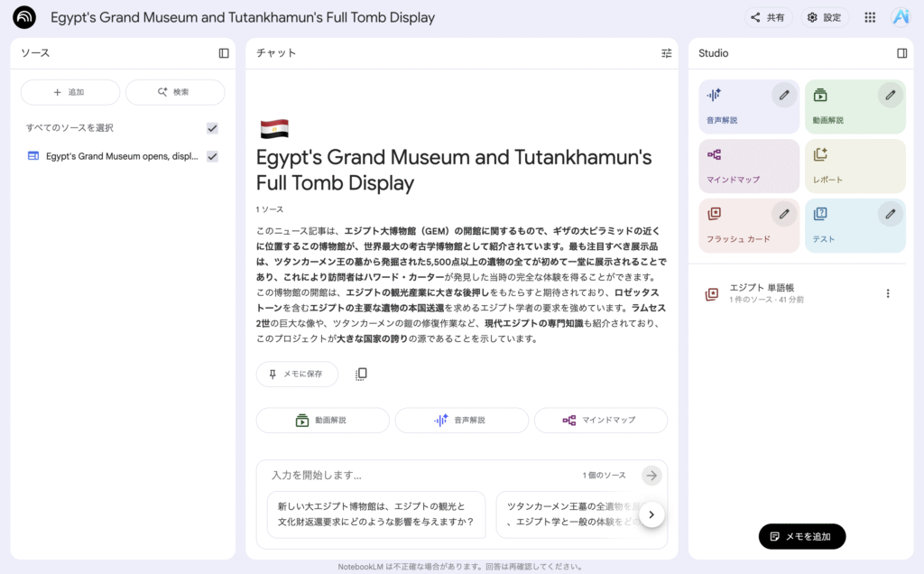Edit the 動画解説 customization options
Viewport: 924px width, 574px height.
pyautogui.click(x=890, y=95)
